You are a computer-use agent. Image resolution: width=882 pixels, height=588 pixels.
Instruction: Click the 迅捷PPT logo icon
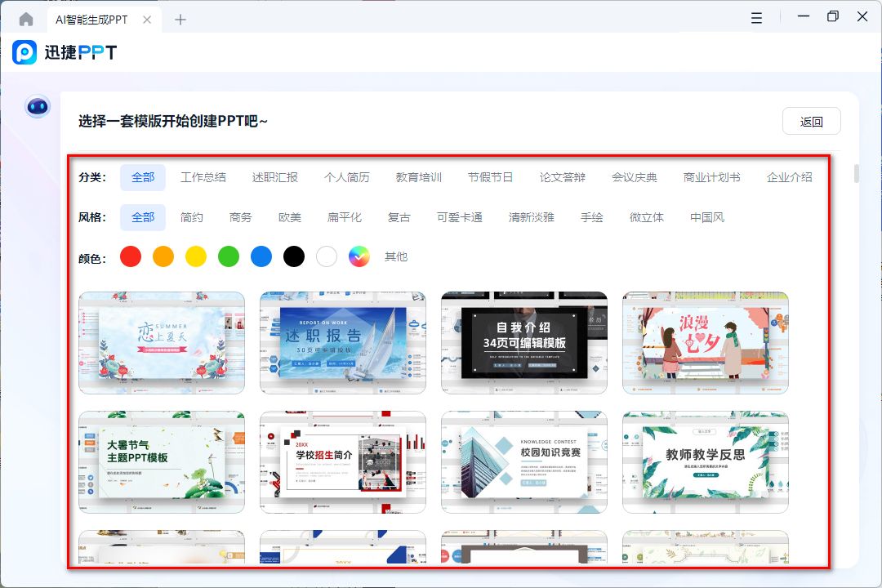point(24,52)
